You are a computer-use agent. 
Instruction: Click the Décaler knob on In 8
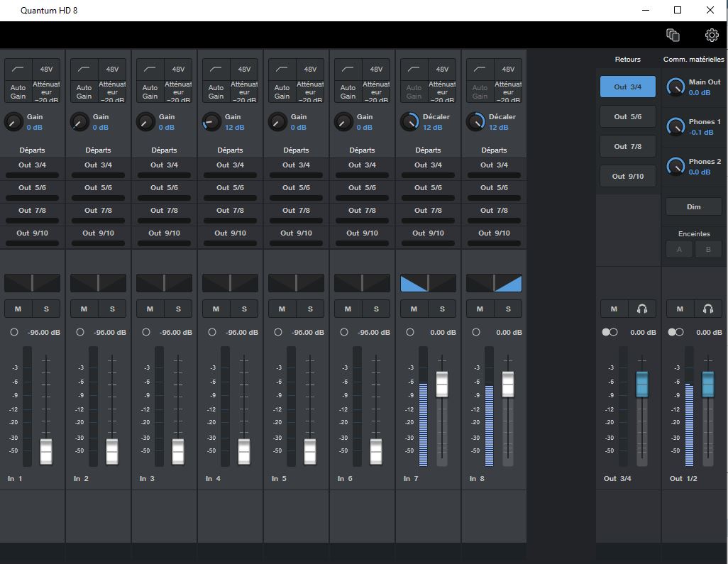(475, 123)
